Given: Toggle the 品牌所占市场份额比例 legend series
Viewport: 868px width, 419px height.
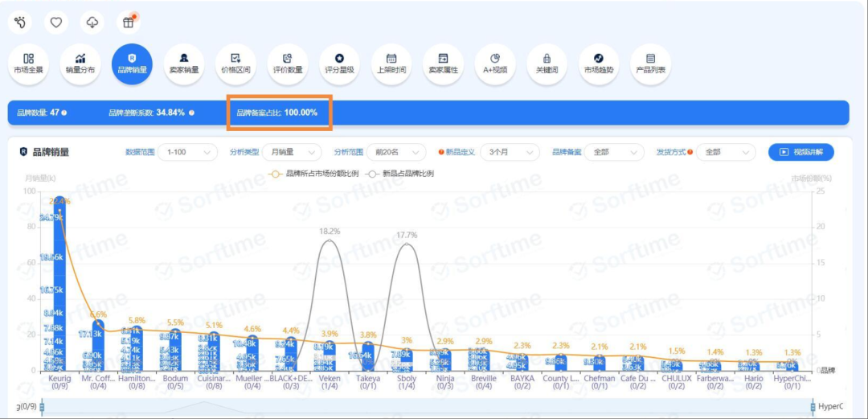Looking at the screenshot, I should (x=313, y=174).
